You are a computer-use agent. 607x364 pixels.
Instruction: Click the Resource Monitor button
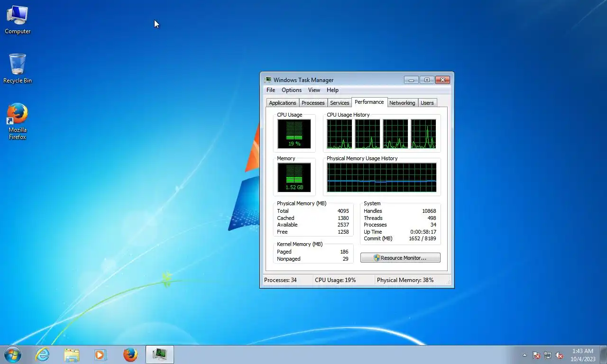click(x=400, y=258)
